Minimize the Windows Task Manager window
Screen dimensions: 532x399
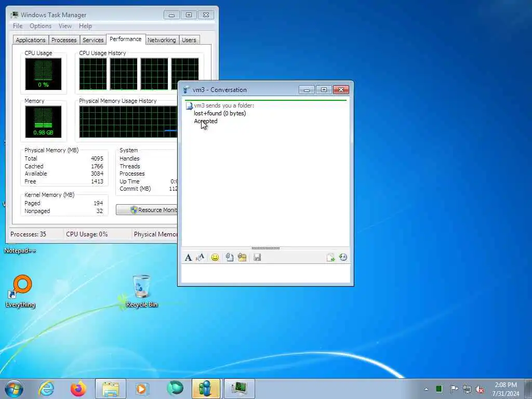coord(171,15)
